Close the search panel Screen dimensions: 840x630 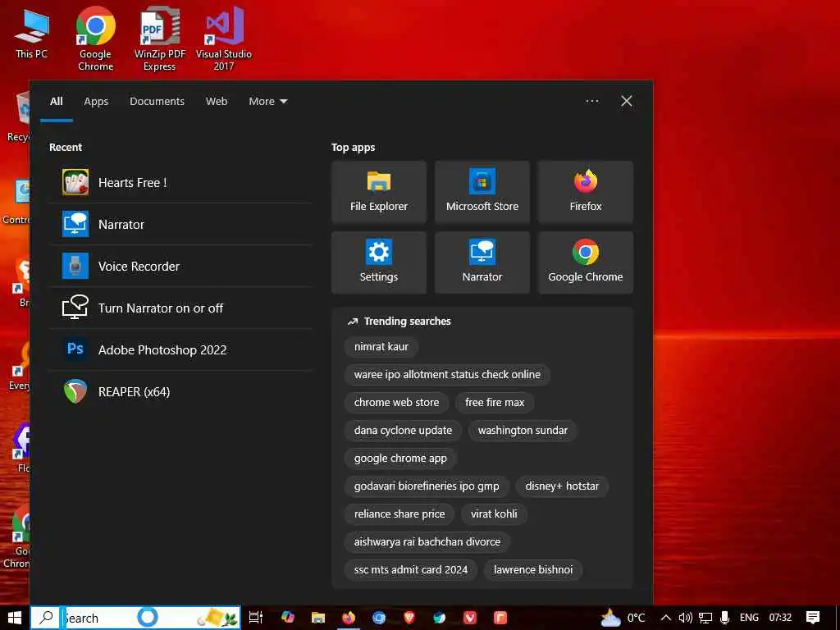[626, 101]
